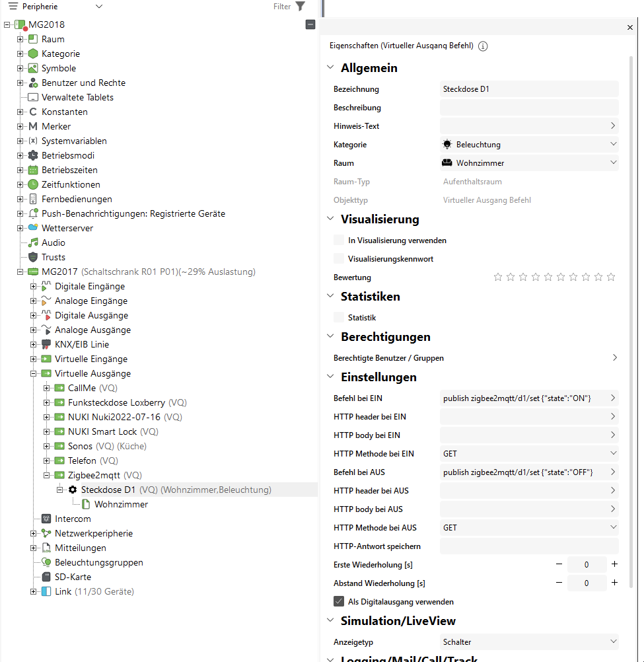Click the SD-Karte icon
This screenshot has width=644, height=662.
(x=46, y=577)
